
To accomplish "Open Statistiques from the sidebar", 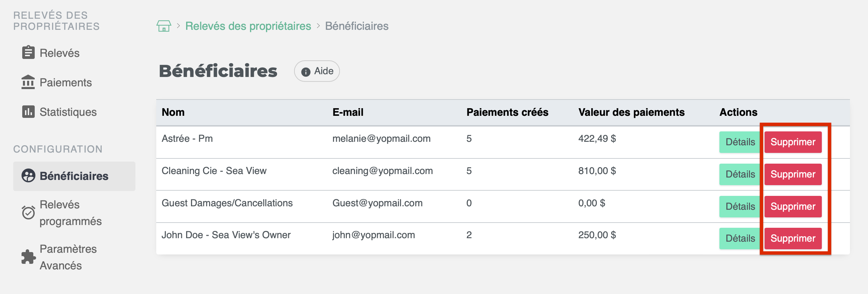I will click(x=68, y=112).
